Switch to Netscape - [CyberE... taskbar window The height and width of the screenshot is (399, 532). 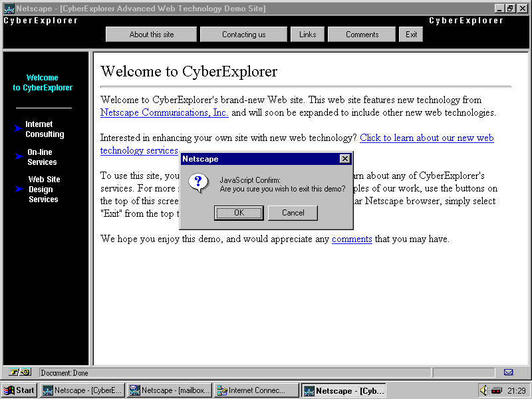(x=82, y=390)
